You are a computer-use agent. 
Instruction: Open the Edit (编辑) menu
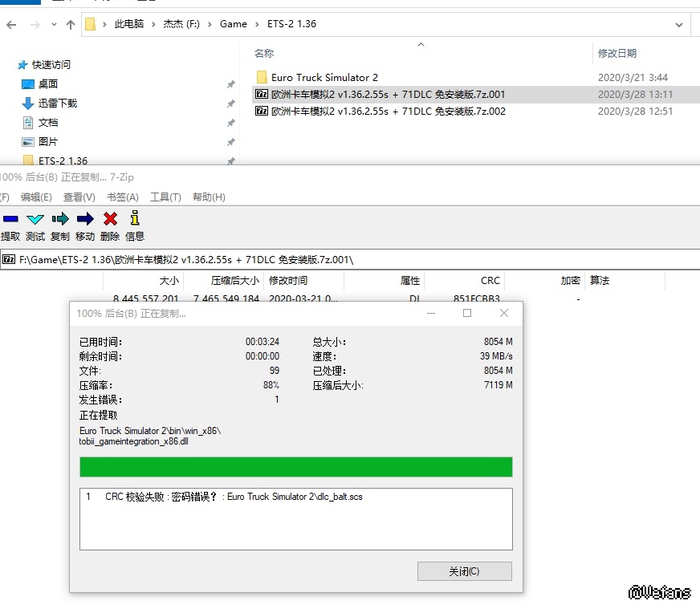click(x=36, y=197)
